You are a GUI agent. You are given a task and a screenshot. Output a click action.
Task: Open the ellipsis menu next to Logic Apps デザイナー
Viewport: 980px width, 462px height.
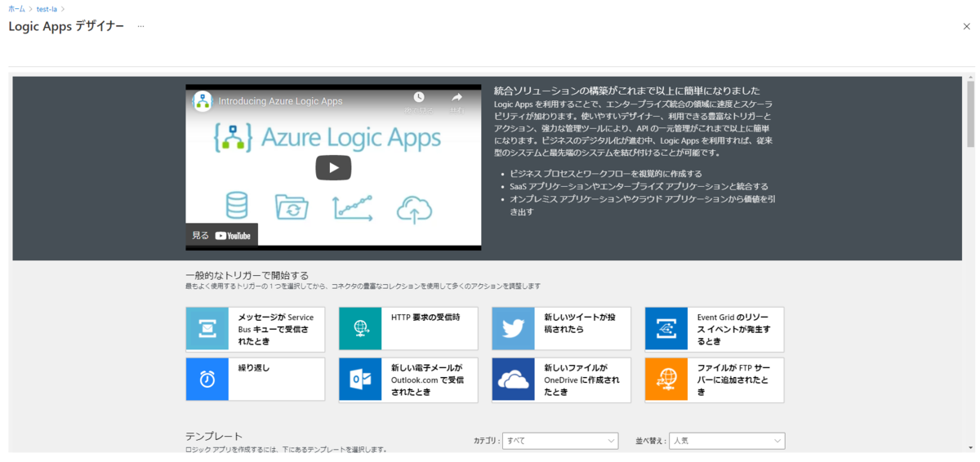pyautogui.click(x=140, y=27)
